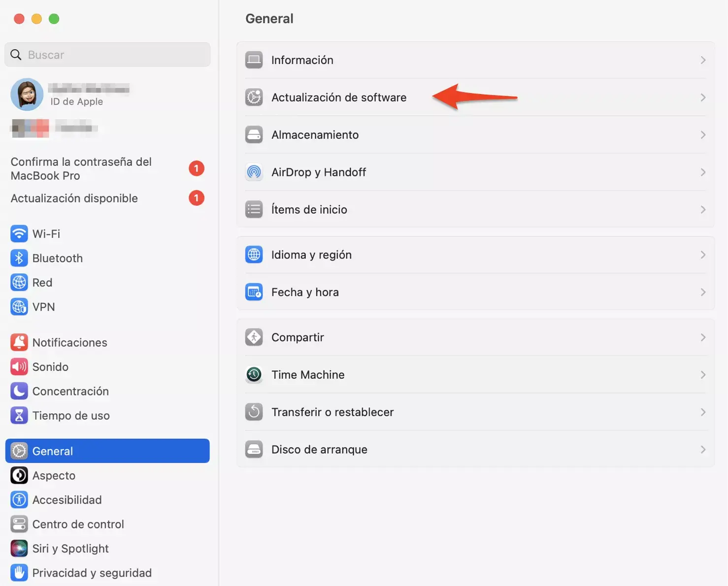Click the Tiempo de uso hourglass icon
This screenshot has height=586, width=728.
19,416
